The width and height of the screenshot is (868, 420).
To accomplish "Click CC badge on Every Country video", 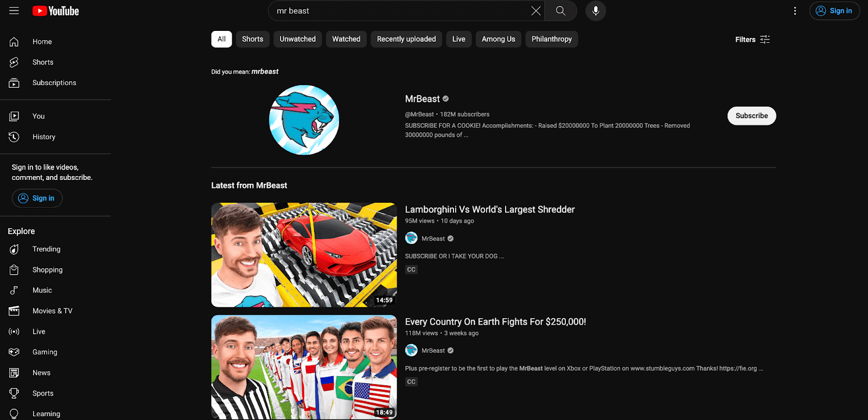I will pos(411,382).
